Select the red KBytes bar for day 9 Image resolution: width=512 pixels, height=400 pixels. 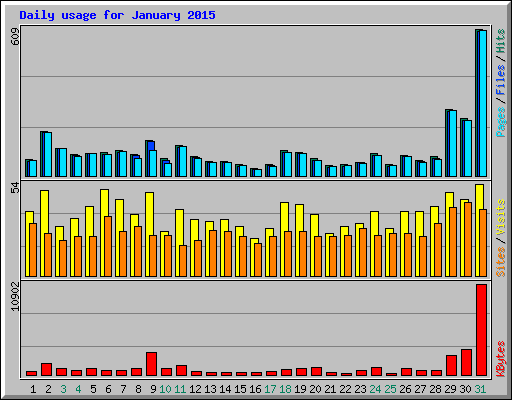click(151, 364)
